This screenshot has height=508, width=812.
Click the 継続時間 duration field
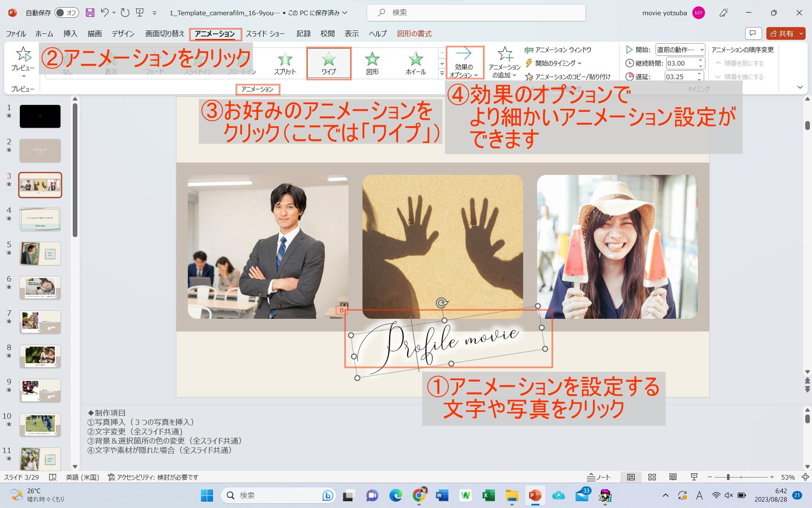(x=681, y=63)
